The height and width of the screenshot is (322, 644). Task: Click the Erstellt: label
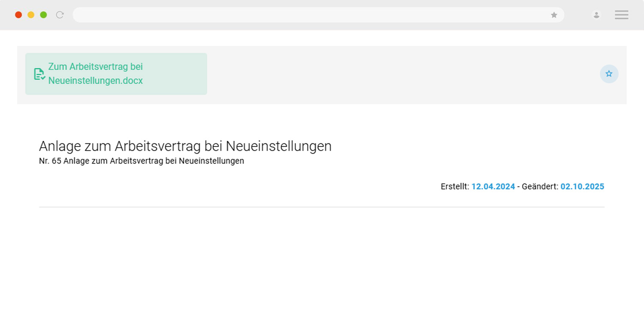455,187
